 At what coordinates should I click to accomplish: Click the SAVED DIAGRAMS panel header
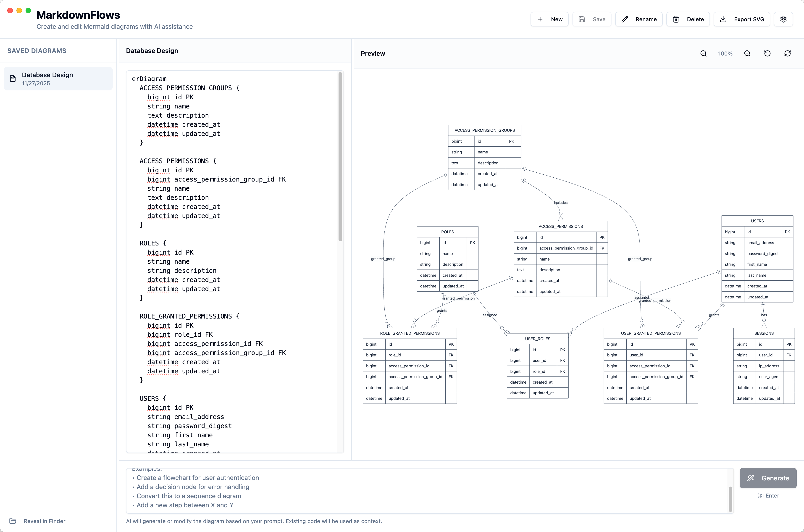click(37, 50)
